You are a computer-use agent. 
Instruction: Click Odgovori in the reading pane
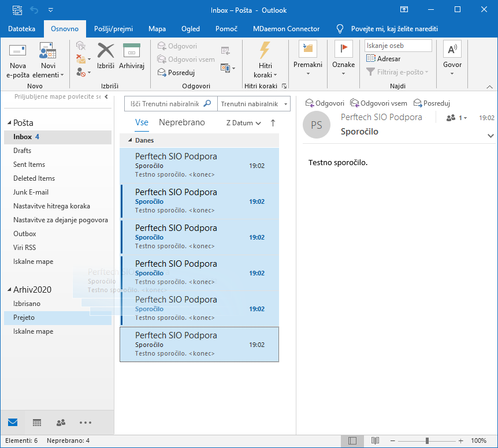[x=325, y=103]
